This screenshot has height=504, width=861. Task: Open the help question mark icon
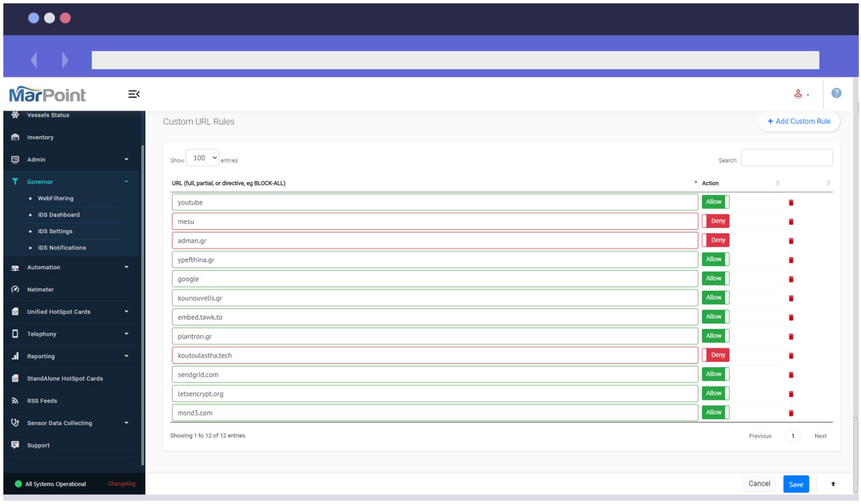pos(836,93)
